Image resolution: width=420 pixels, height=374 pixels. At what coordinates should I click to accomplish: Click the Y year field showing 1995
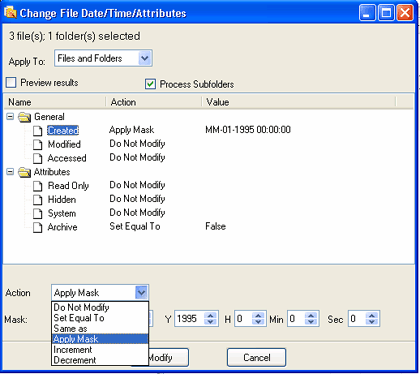pos(190,319)
